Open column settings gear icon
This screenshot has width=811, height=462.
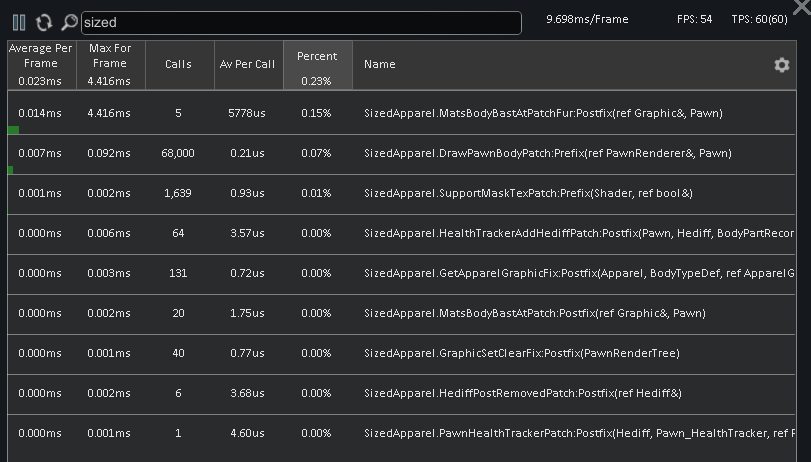point(782,65)
